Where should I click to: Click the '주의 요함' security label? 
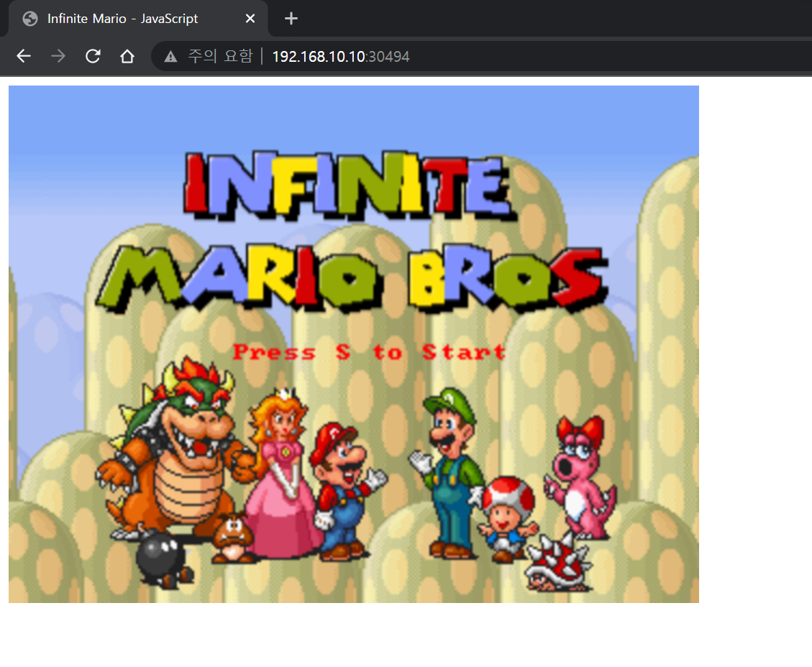[x=221, y=56]
